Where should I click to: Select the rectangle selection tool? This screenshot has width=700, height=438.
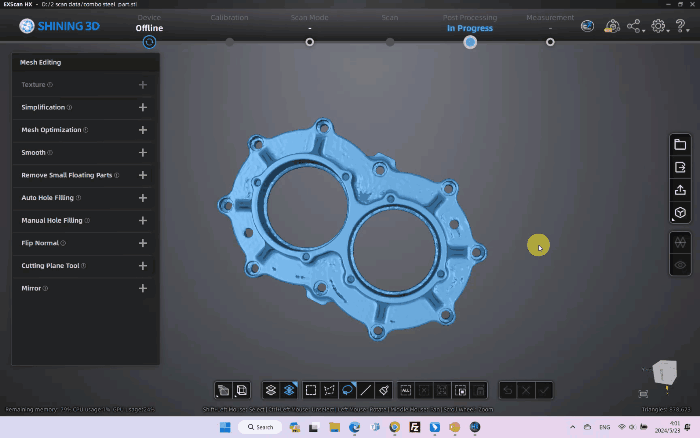(x=311, y=390)
